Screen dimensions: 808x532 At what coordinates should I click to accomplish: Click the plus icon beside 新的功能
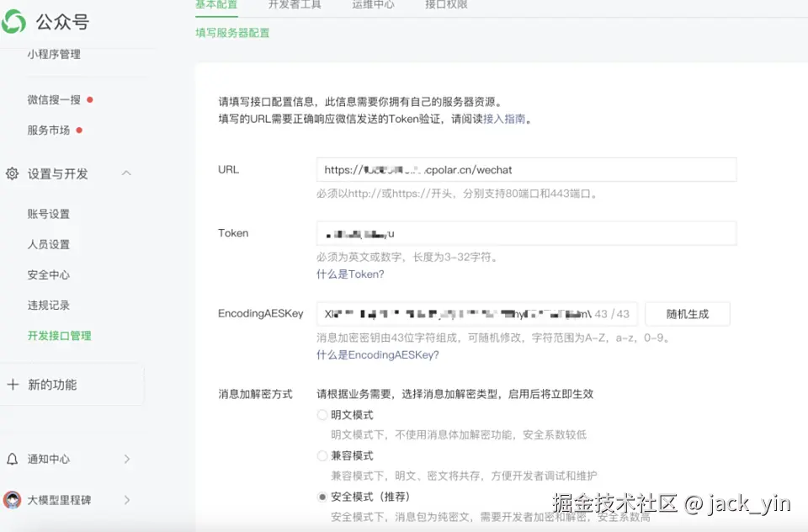13,385
